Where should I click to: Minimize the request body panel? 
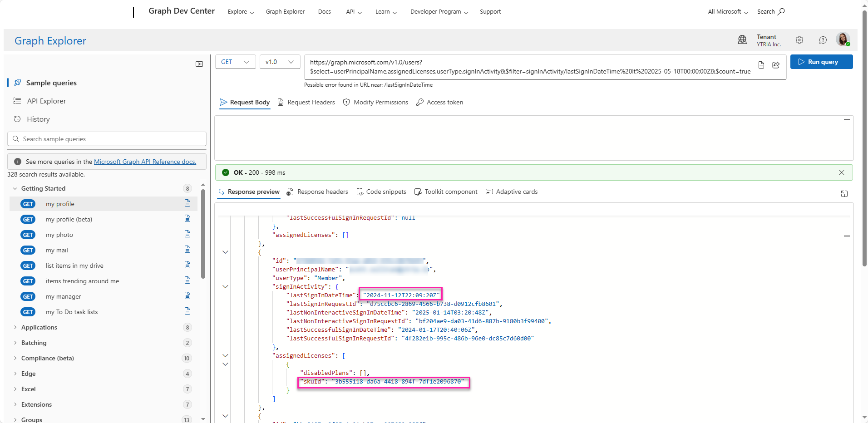[847, 120]
